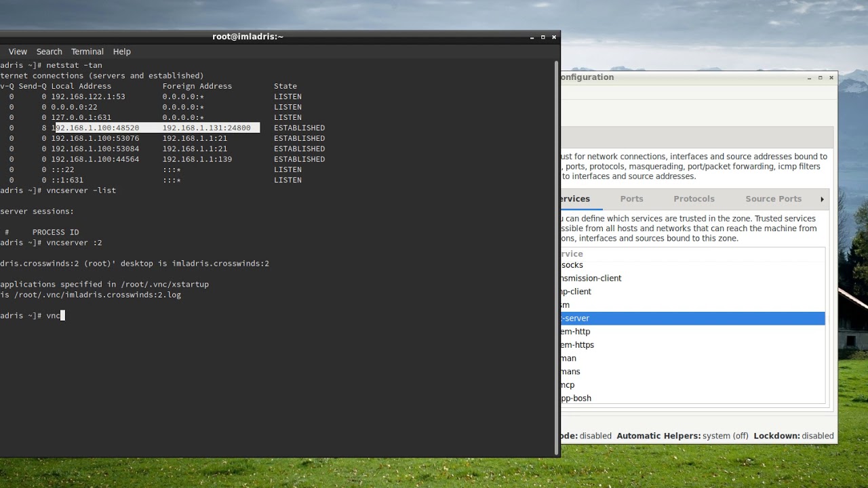The width and height of the screenshot is (868, 488).
Task: Select the mcp service row
Action: [x=692, y=385]
